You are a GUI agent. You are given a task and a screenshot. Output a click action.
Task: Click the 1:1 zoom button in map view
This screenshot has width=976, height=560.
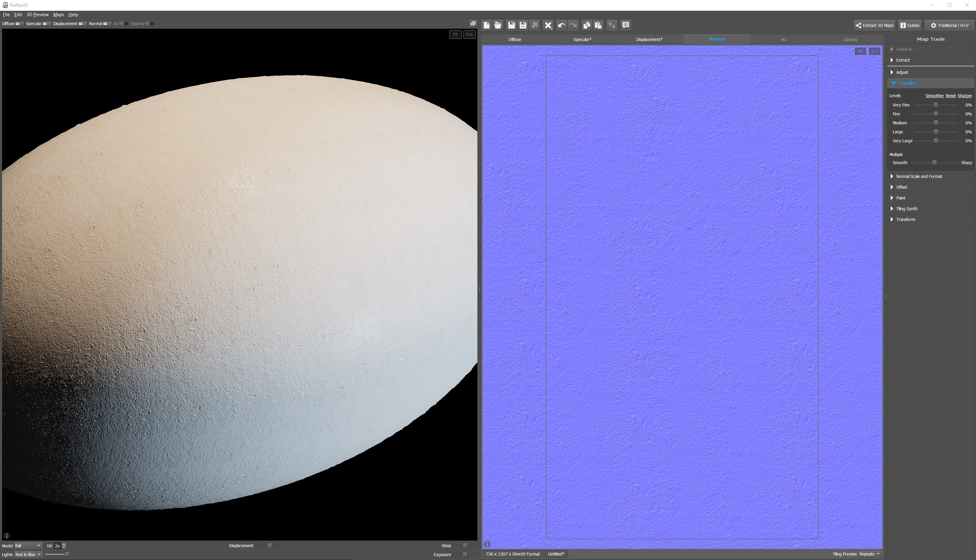(874, 51)
